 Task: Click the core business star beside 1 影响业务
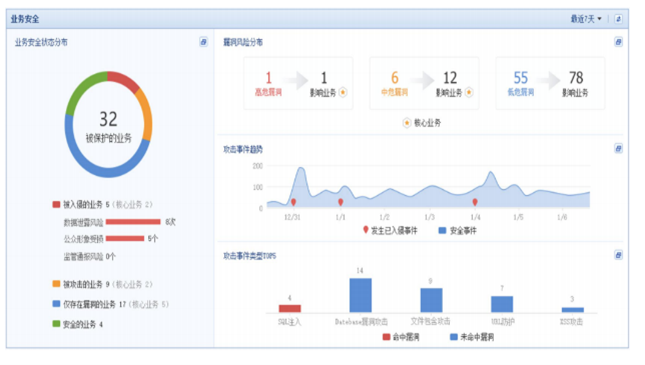tap(343, 93)
